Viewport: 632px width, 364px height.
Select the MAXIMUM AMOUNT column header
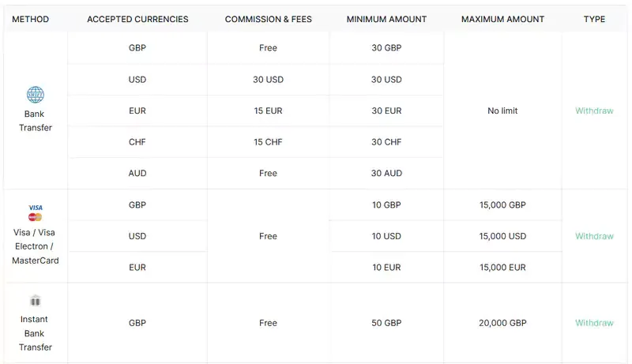(502, 19)
